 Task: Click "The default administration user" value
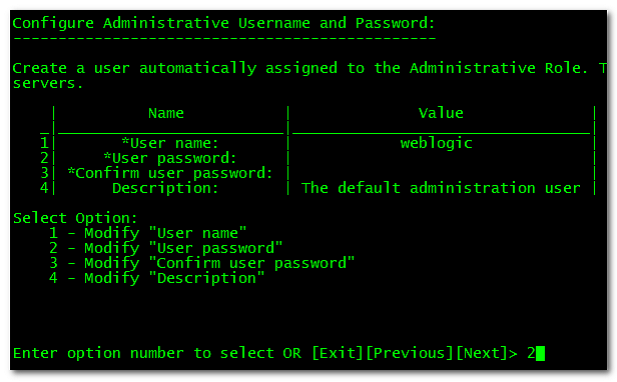pos(441,188)
